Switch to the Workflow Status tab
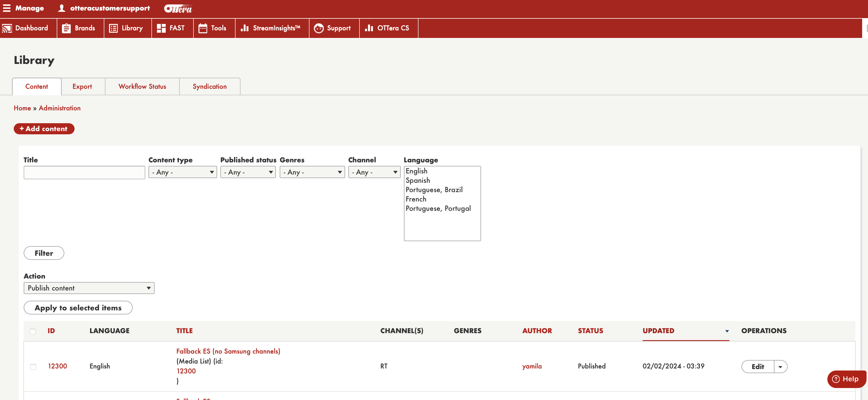 click(x=142, y=86)
